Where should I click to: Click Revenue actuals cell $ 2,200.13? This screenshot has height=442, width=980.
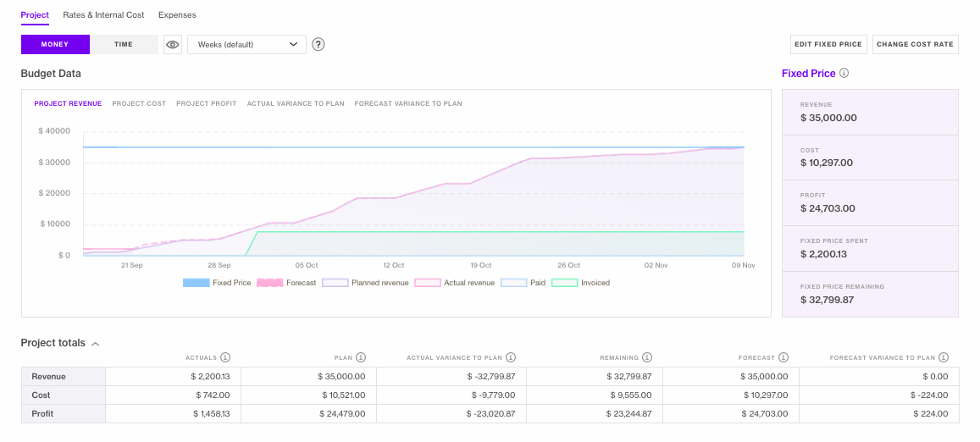click(173, 376)
